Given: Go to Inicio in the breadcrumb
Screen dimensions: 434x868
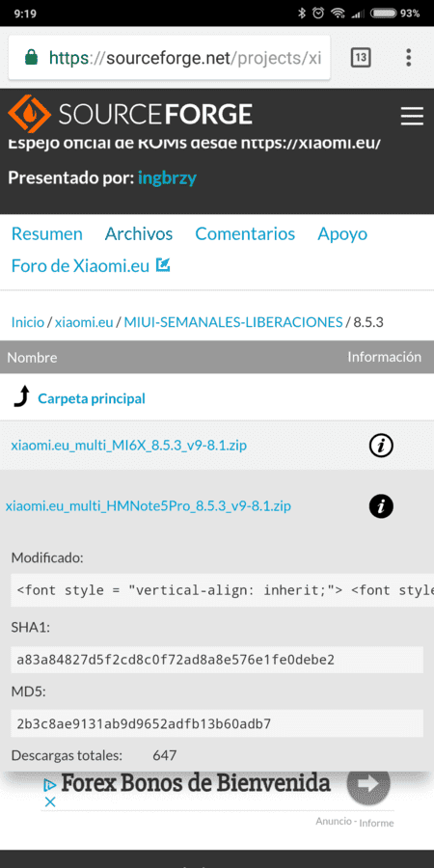Looking at the screenshot, I should point(28,322).
